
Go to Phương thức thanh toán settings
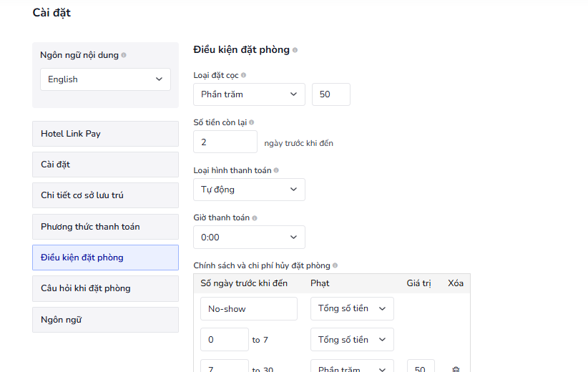tap(105, 227)
